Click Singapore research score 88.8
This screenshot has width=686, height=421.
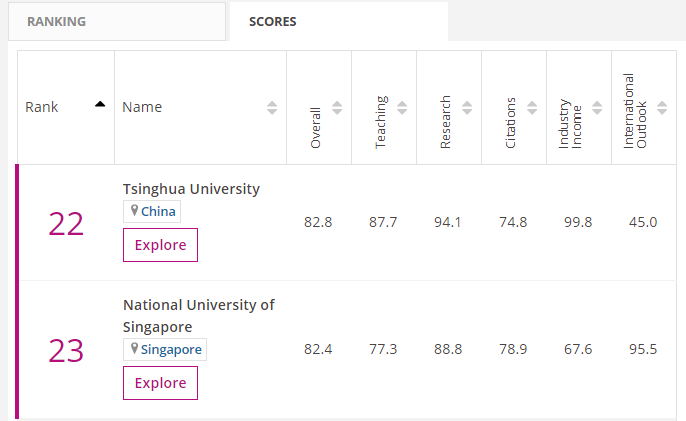pos(448,349)
